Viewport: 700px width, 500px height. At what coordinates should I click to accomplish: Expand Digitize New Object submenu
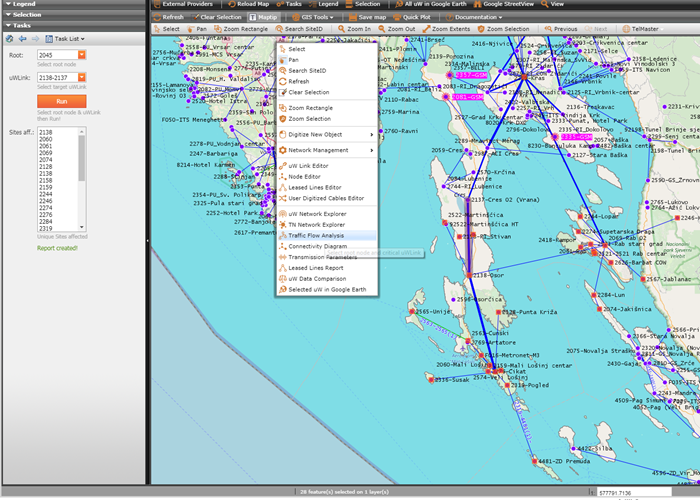click(x=327, y=134)
